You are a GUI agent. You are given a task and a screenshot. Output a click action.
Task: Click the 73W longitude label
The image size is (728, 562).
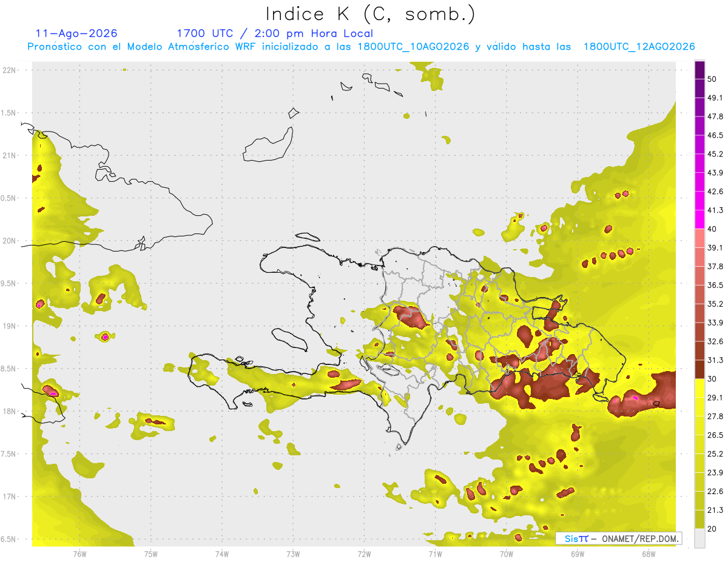(293, 554)
